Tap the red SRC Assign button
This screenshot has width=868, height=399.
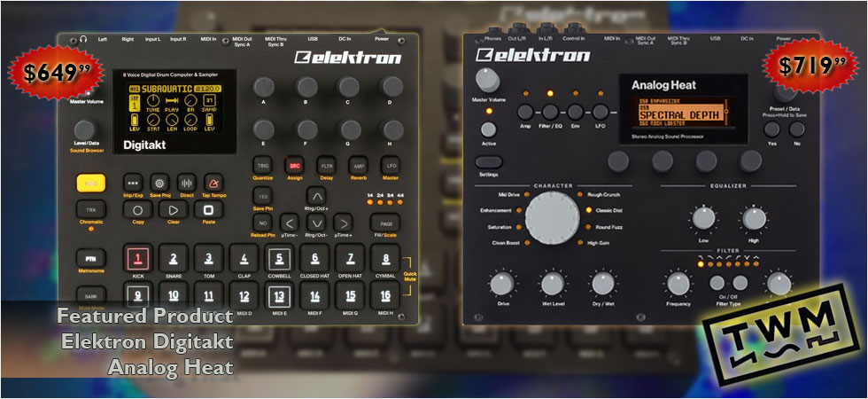pyautogui.click(x=294, y=166)
